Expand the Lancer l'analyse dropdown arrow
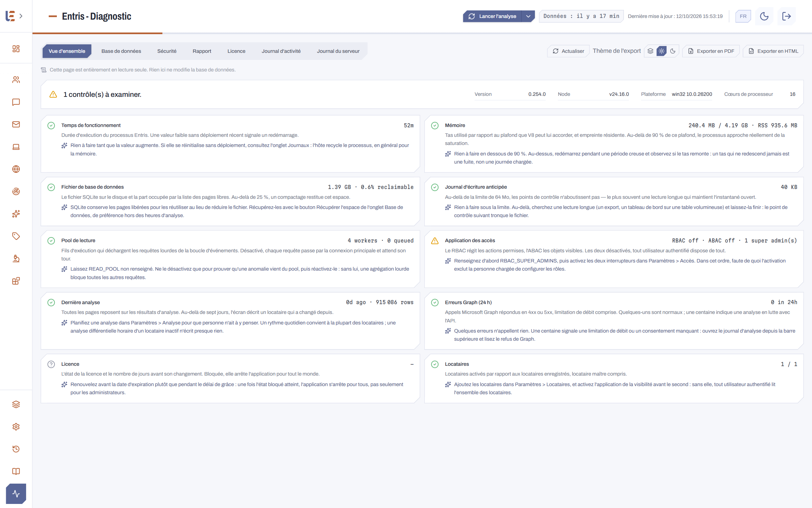The image size is (812, 508). pyautogui.click(x=528, y=16)
